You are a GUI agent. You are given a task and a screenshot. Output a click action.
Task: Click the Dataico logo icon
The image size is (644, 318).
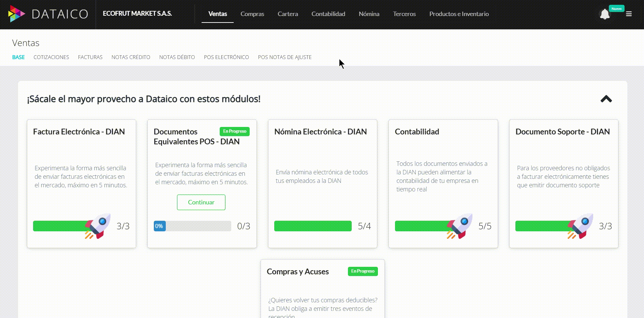(16, 14)
